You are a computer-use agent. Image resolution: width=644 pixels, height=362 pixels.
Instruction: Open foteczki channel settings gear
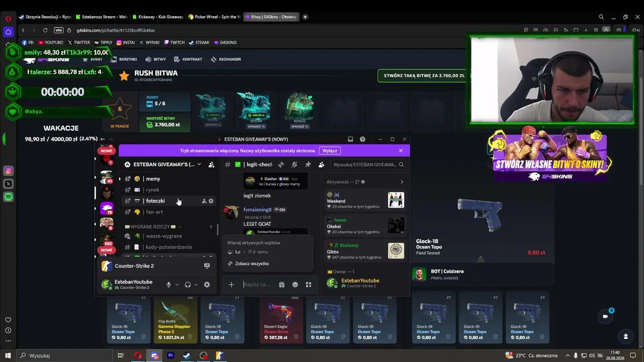[211, 201]
